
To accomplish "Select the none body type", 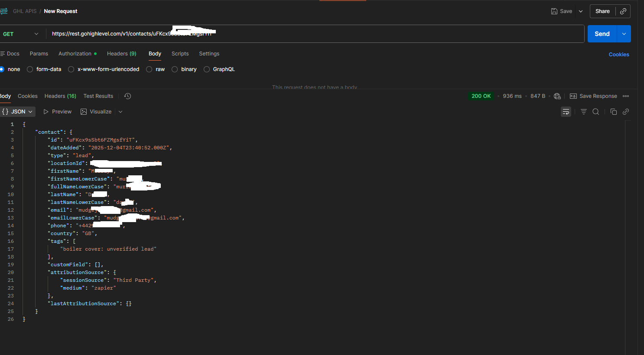I will coord(10,69).
